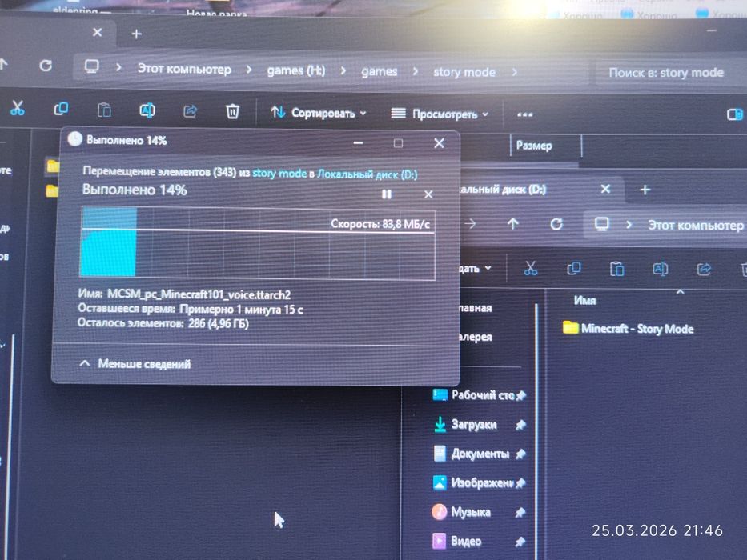747x560 pixels.
Task: Cancel the file transfer operation
Action: pyautogui.click(x=428, y=194)
